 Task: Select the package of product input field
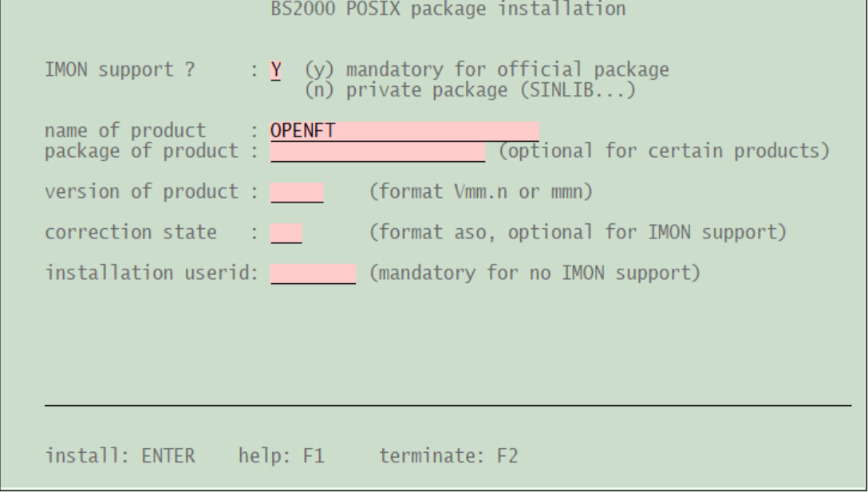click(377, 151)
